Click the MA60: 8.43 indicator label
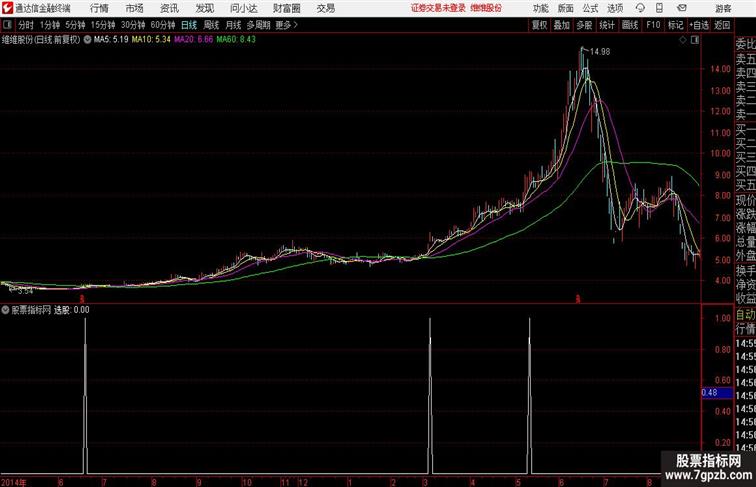 (x=236, y=40)
